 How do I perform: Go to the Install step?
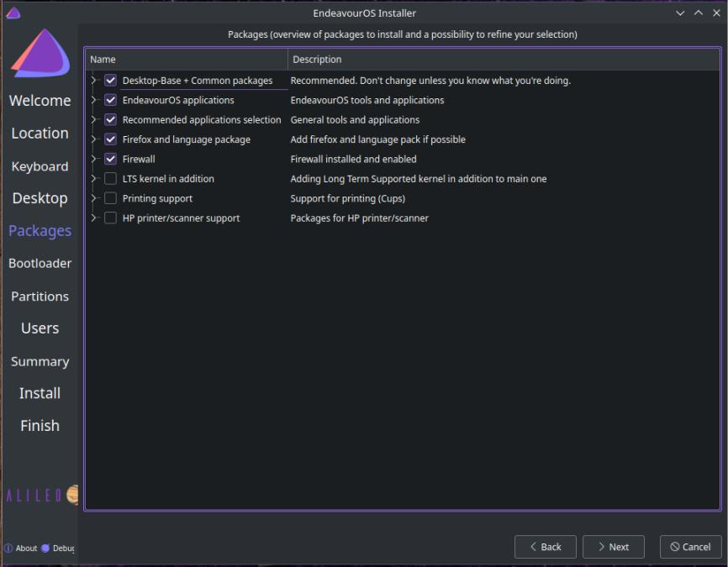[40, 393]
